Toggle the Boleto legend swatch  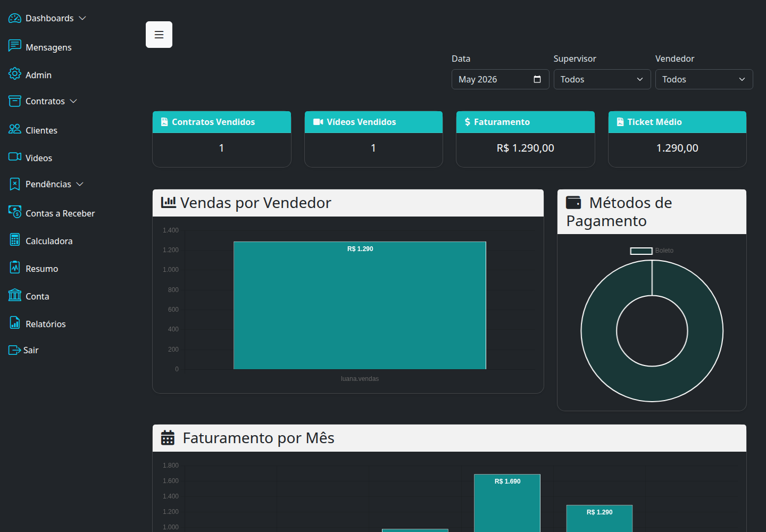tap(641, 251)
